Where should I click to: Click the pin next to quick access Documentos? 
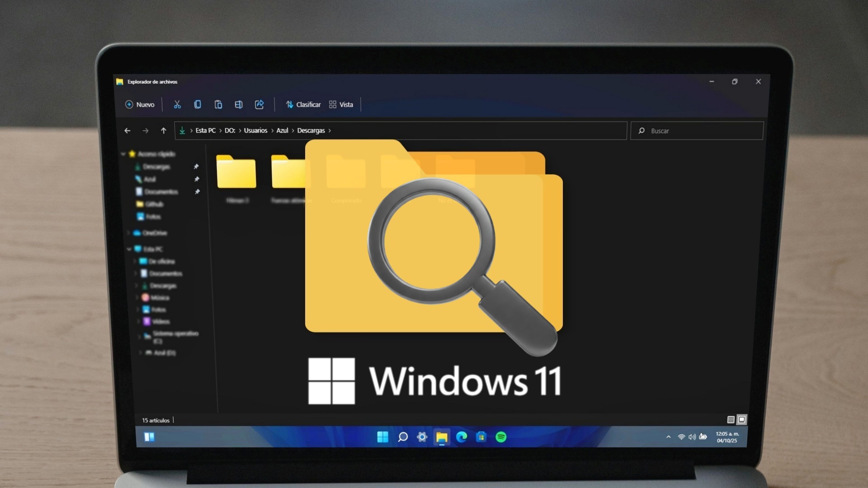pos(197,192)
